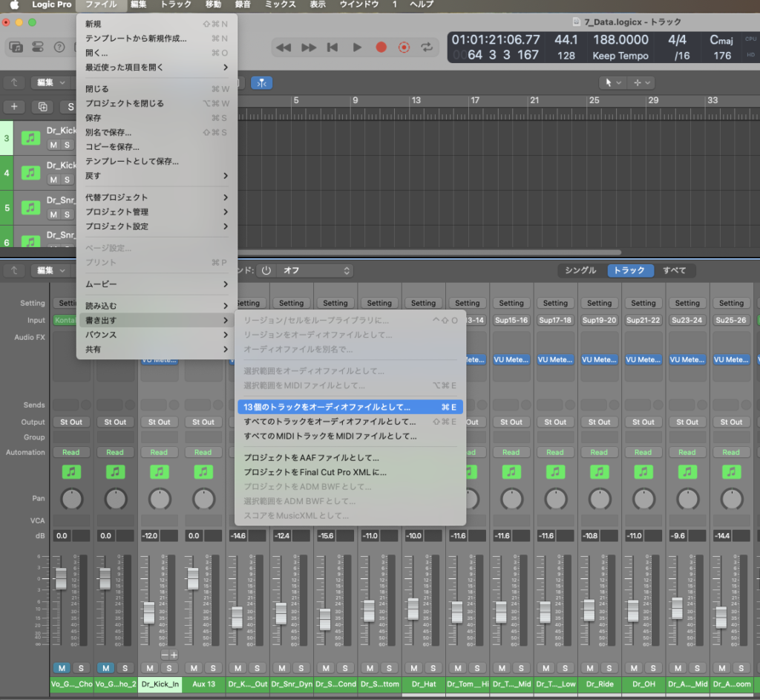Choose すべてのトラックをオーディオファイルとして…
Viewport: 760px width, 700px height.
(350, 422)
